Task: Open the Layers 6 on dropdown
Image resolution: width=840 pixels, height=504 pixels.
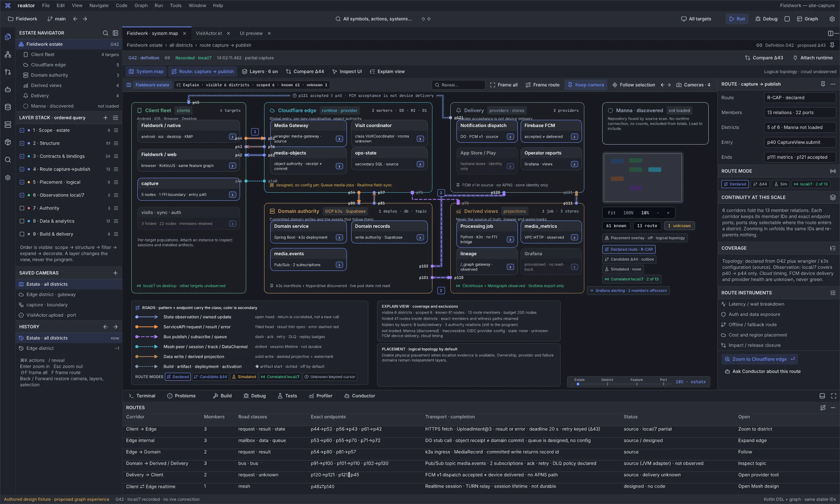Action: (260, 71)
